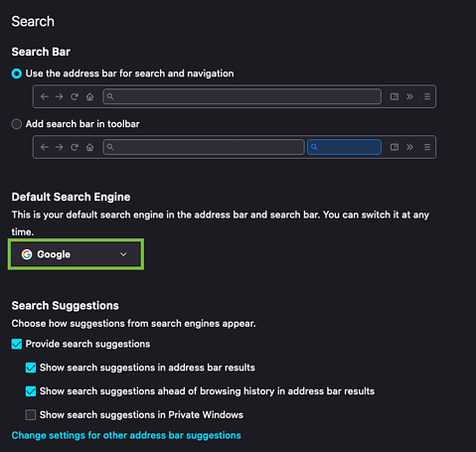The image size is (476, 452).
Task: Click the dropdown chevron next to Google
Action: [123, 254]
